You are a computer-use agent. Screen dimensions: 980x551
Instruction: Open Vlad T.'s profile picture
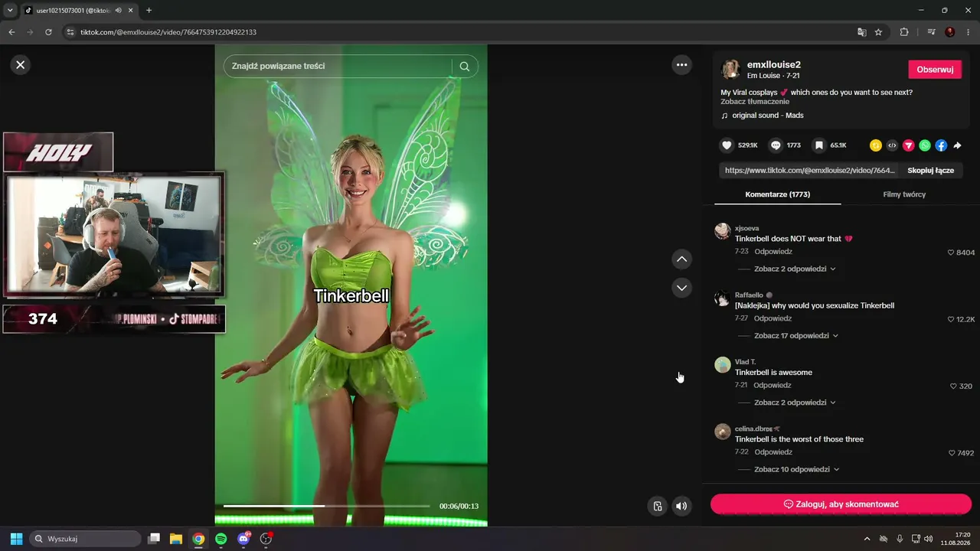click(723, 365)
